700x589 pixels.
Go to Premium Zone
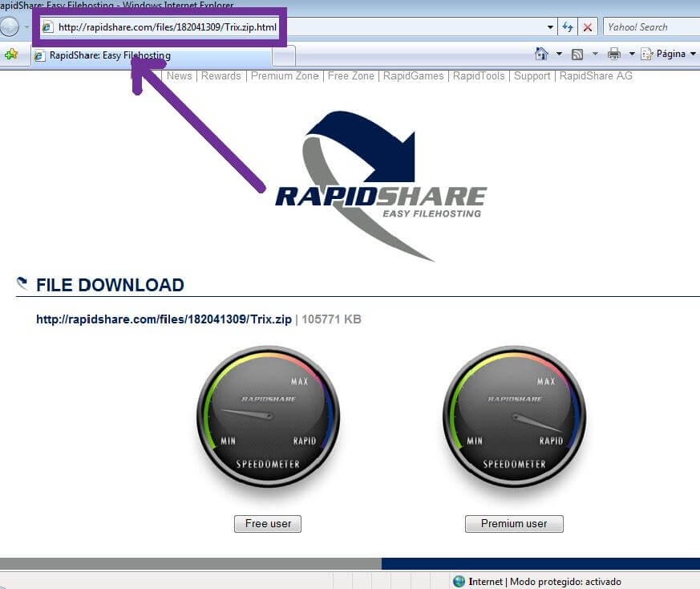(x=285, y=76)
